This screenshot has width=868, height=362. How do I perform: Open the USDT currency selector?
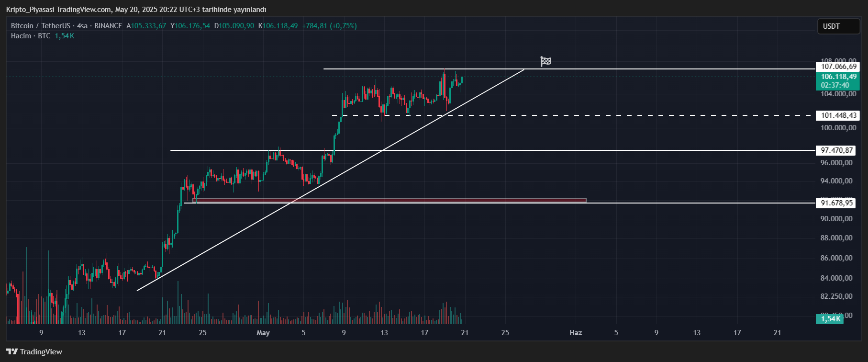pos(838,26)
